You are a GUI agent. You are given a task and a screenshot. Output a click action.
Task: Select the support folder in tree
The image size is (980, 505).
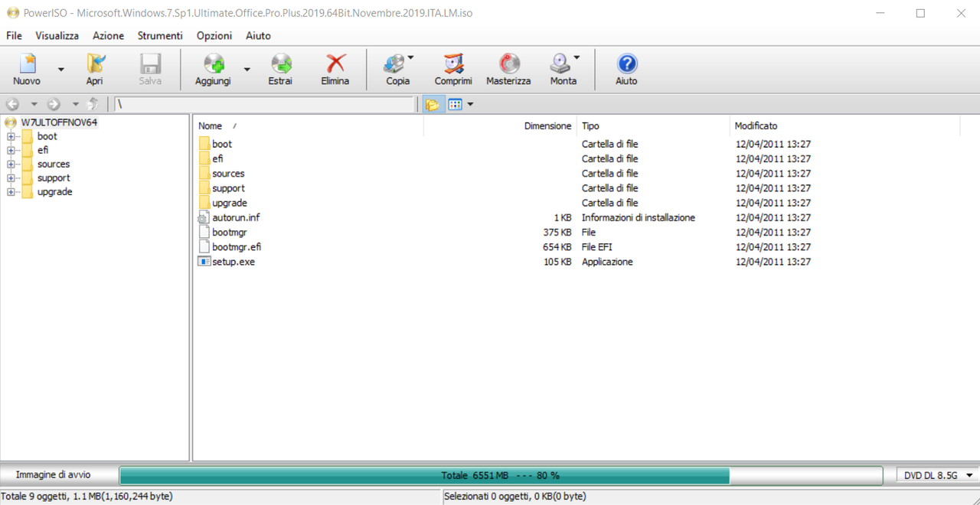[x=53, y=178]
